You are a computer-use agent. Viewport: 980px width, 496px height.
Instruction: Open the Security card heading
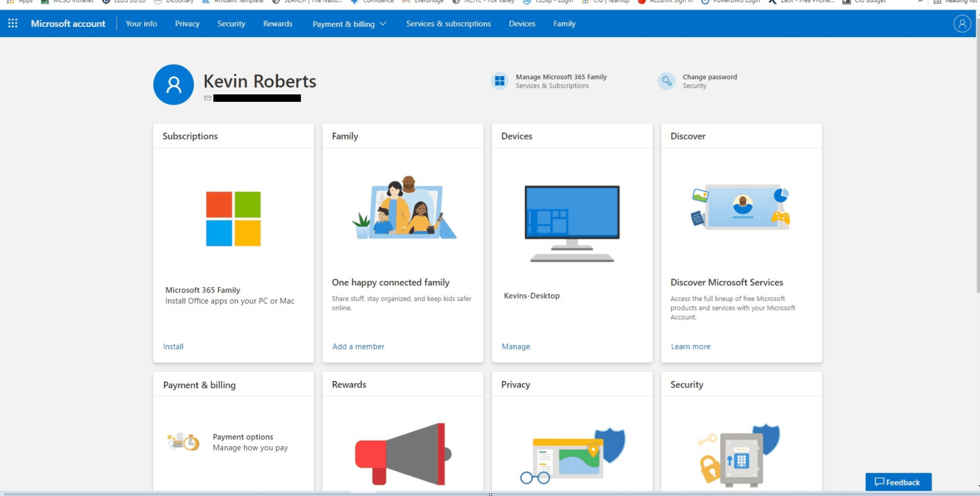(x=687, y=384)
